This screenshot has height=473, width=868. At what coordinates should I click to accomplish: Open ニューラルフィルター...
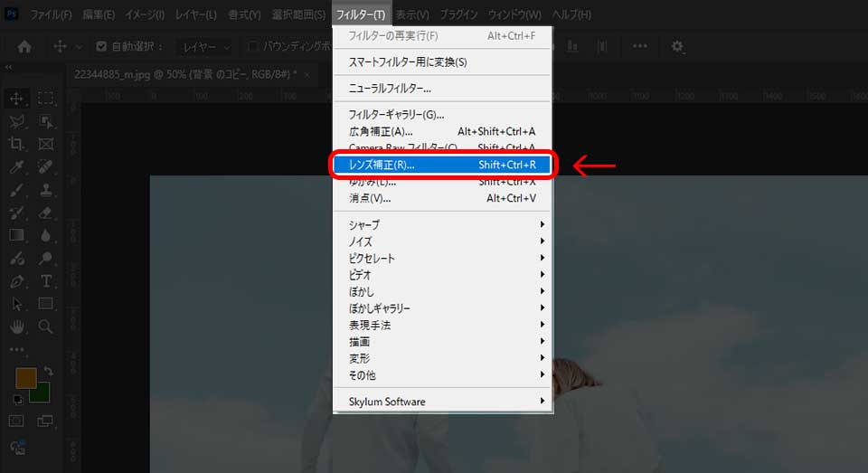[442, 88]
